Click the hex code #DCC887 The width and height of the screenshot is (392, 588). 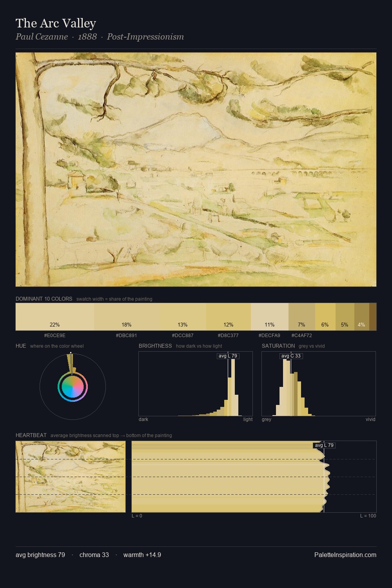coord(183,336)
